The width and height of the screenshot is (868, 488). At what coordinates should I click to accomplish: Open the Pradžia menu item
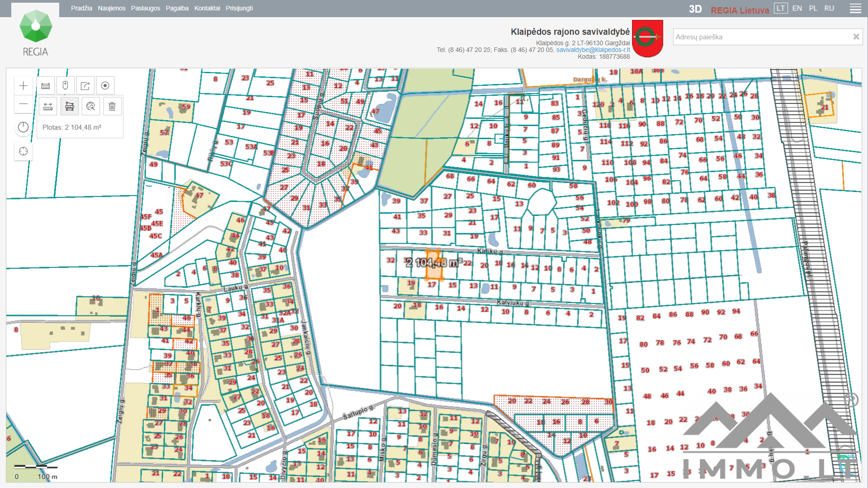[x=81, y=8]
